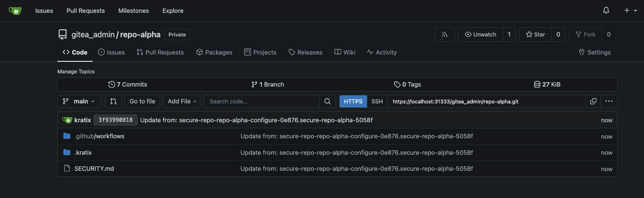
Task: Open the gitea_admin owner link
Action: (93, 34)
